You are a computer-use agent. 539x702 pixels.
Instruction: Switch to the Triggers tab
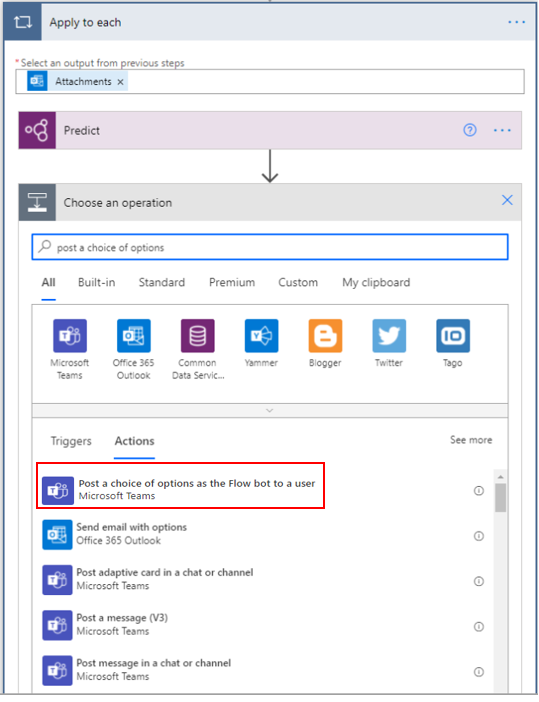[71, 441]
